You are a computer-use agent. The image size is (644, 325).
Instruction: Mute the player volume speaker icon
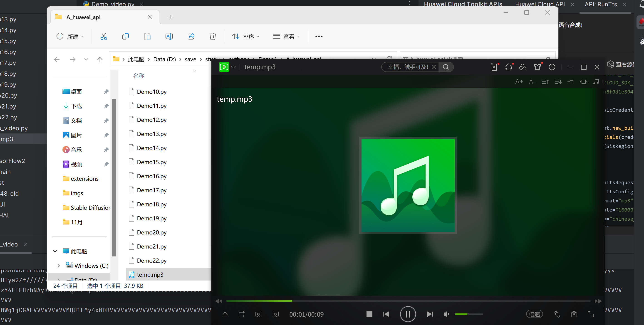(446, 314)
